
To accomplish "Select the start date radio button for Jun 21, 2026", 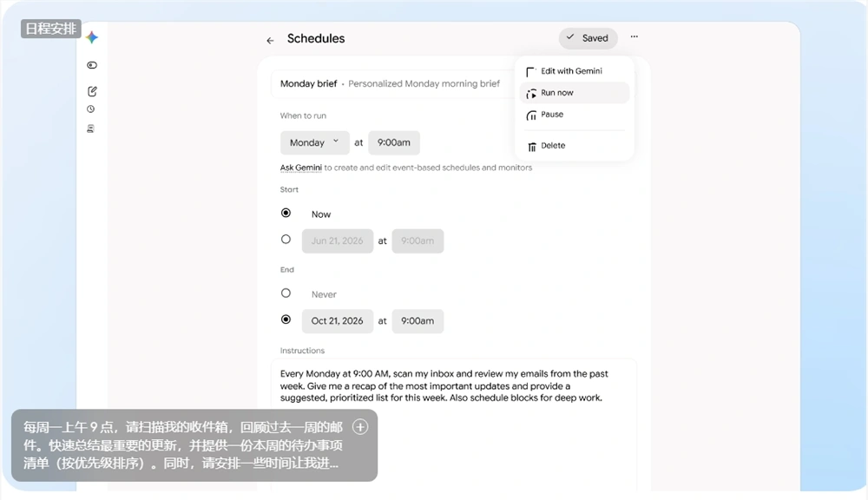I will point(286,240).
